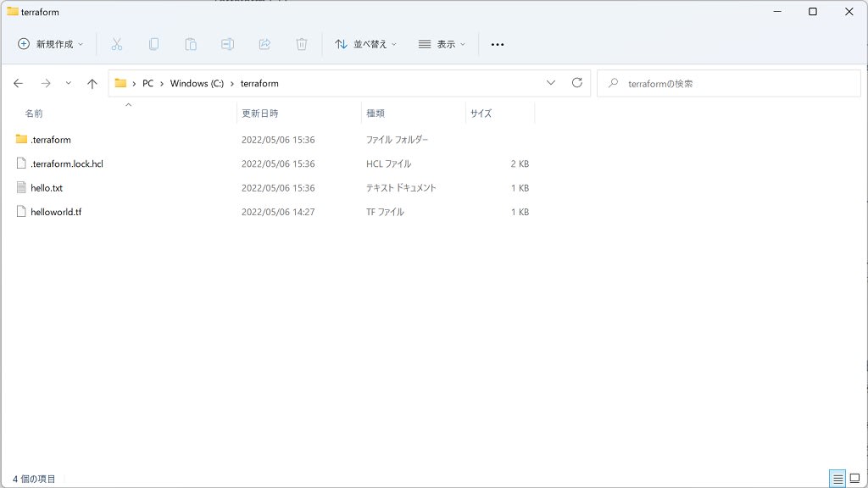Image resolution: width=868 pixels, height=488 pixels.
Task: Click the date 2022/05/06 14:27
Action: [x=278, y=212]
